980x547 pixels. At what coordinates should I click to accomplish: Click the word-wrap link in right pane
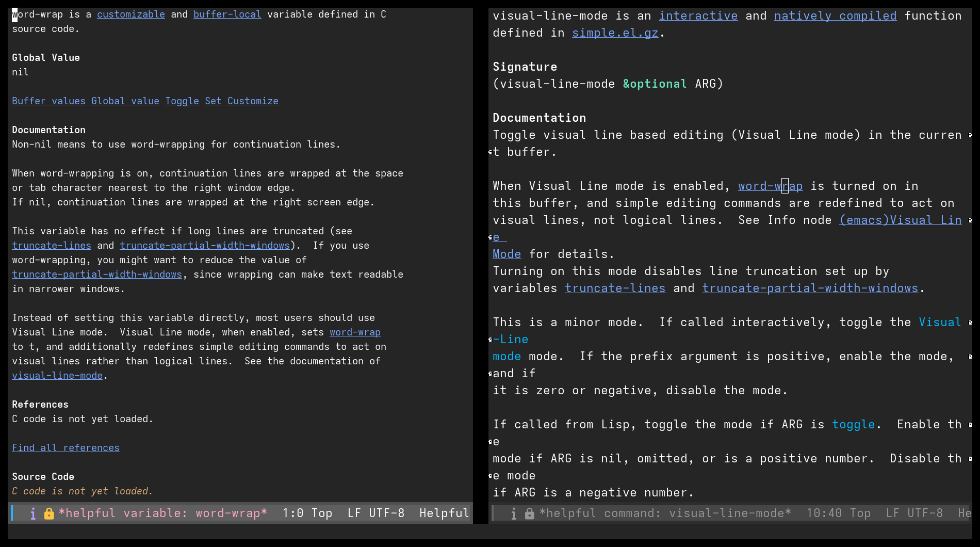click(771, 186)
